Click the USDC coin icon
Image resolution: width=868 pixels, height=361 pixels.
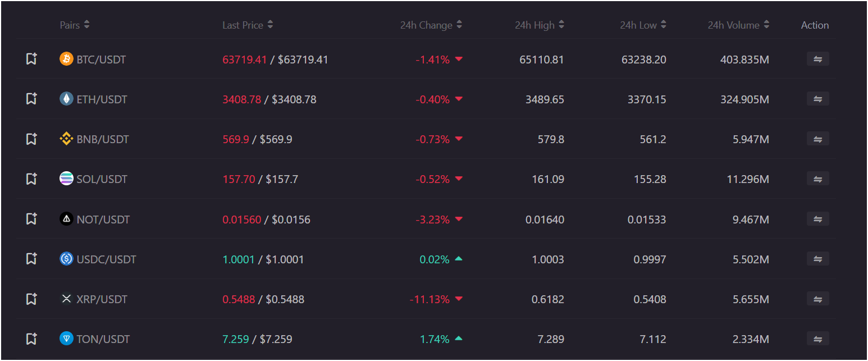[x=66, y=259]
